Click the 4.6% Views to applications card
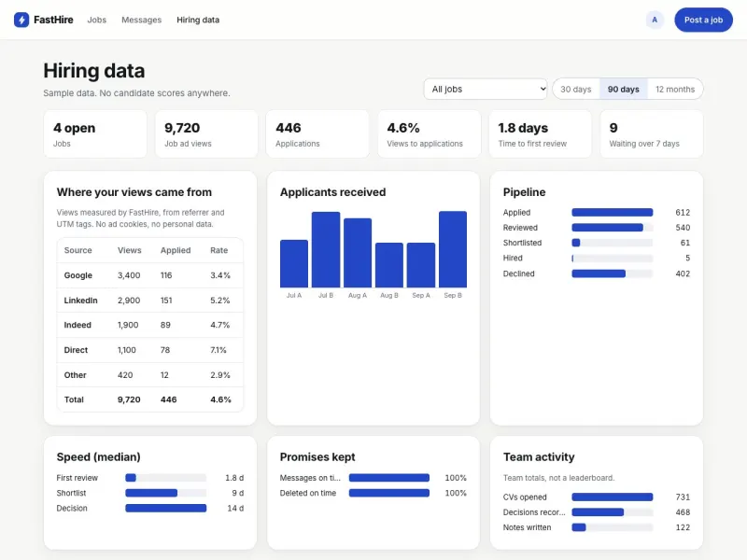747x560 pixels. pos(430,133)
